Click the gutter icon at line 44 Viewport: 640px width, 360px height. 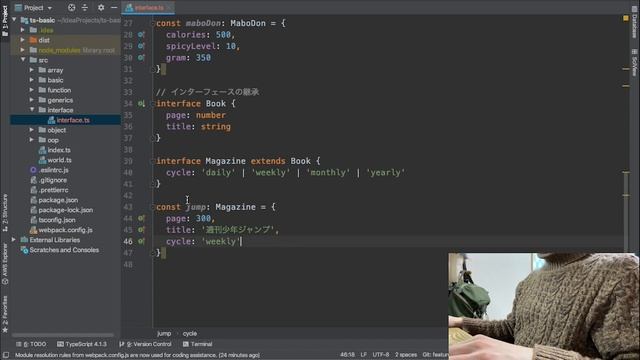pos(141,218)
